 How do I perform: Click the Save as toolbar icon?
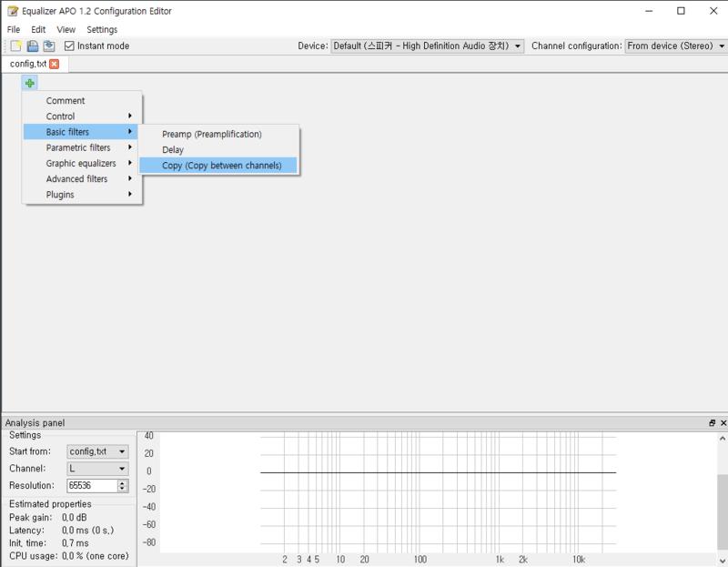(49, 46)
